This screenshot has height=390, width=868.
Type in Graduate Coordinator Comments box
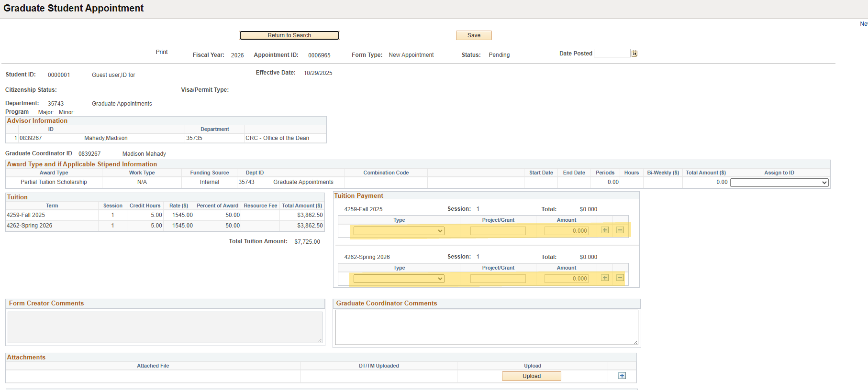tap(486, 327)
